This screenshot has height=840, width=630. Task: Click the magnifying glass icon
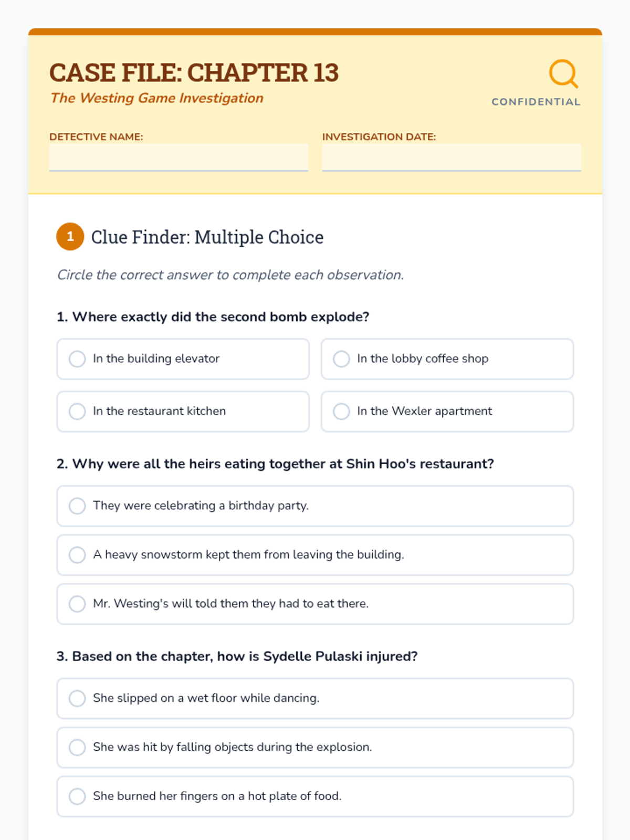(x=563, y=73)
